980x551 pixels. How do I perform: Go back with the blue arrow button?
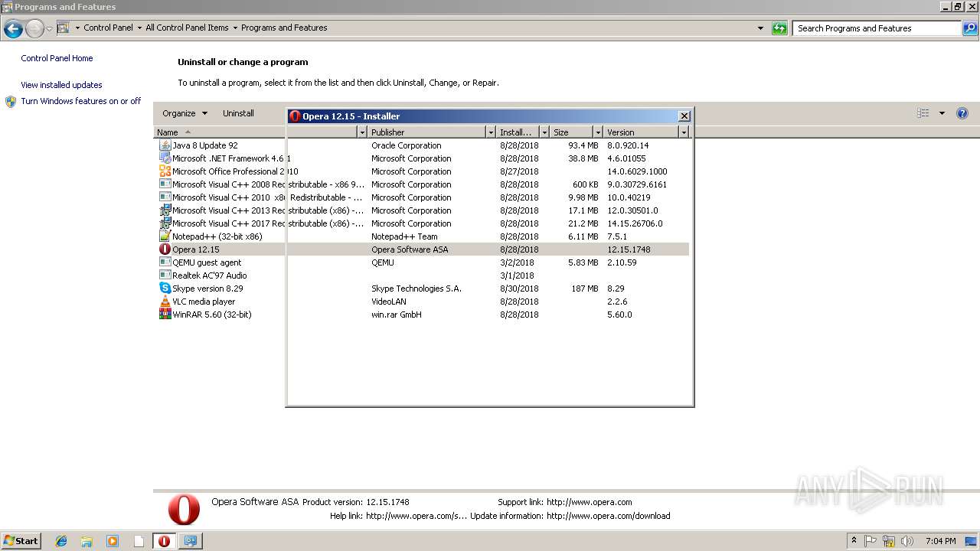13,29
